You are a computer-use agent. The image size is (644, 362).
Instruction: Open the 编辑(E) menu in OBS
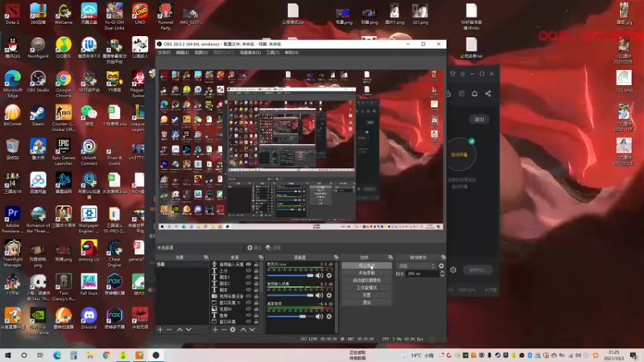click(183, 52)
